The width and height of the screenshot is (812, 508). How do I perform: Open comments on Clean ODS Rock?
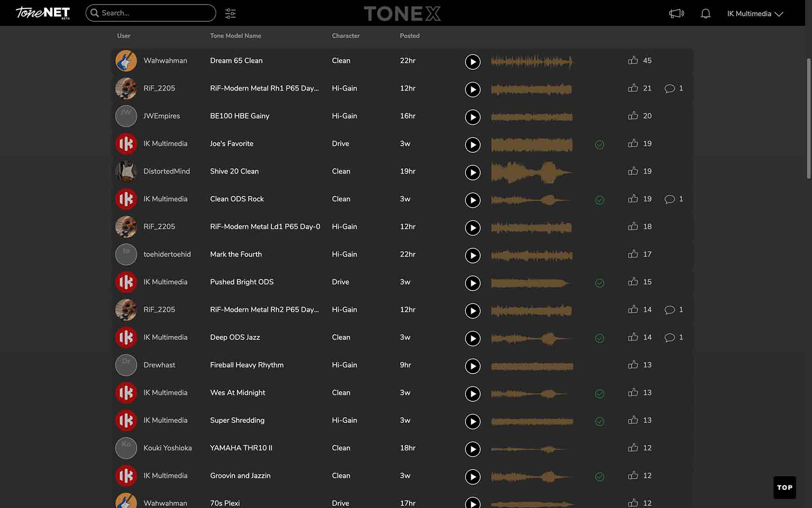[670, 199]
